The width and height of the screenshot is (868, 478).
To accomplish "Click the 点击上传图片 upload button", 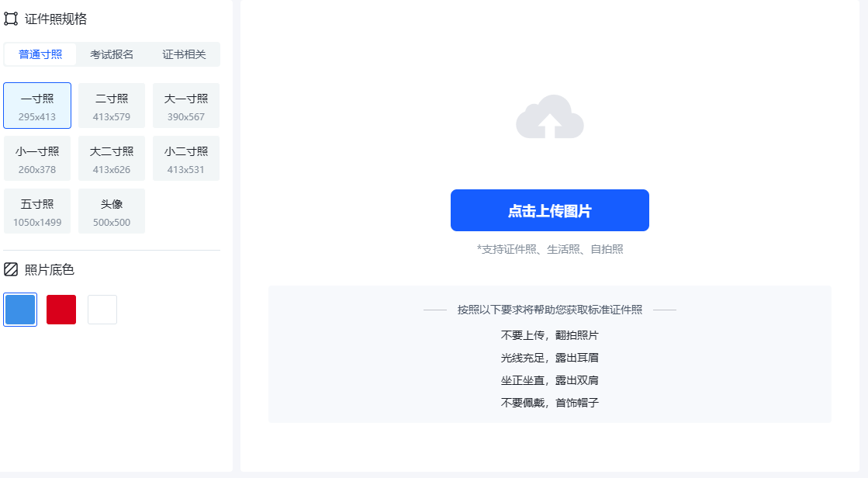I will (549, 210).
